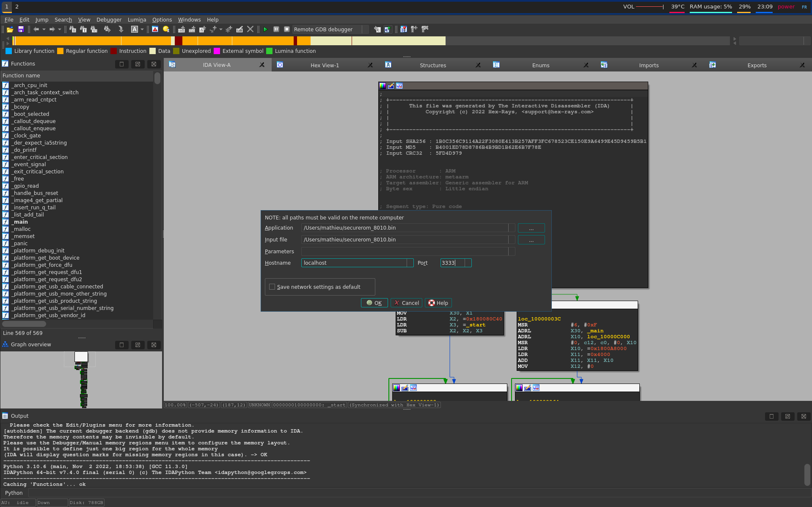
Task: Open the Remote GDB debugger selector
Action: pyautogui.click(x=330, y=29)
